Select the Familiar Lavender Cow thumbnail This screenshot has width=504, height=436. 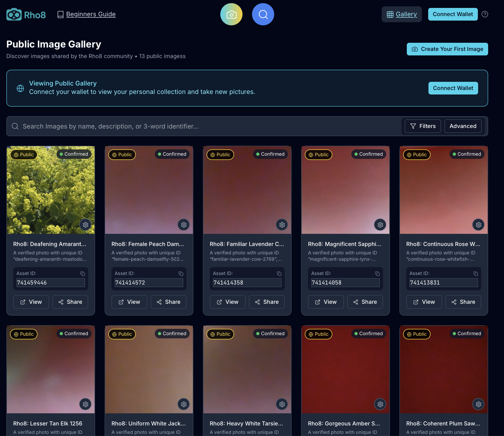(x=247, y=190)
